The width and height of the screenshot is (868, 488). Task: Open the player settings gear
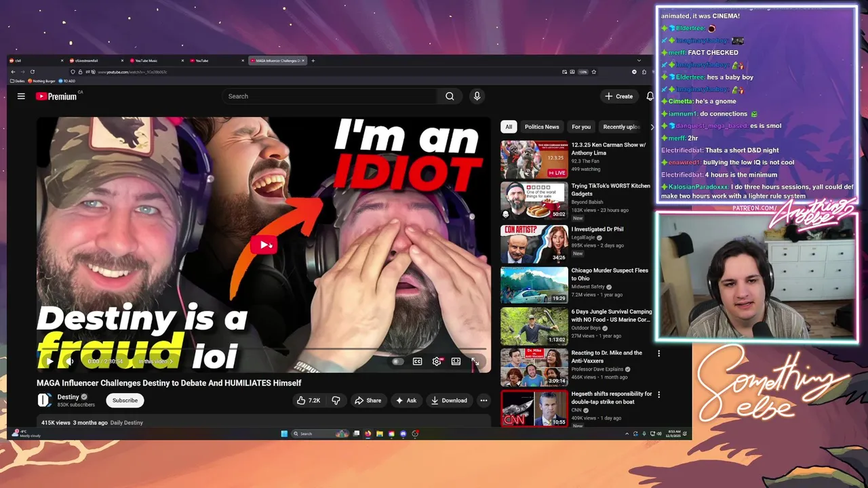point(437,361)
